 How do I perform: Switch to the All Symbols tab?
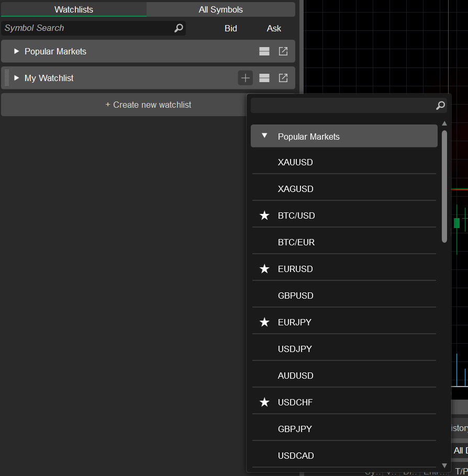click(x=220, y=9)
